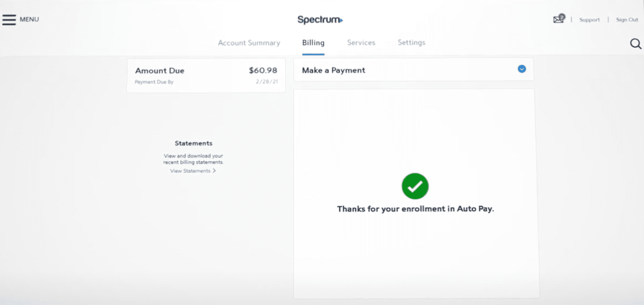Viewport: 644px width, 305px height.
Task: Click the Auto Pay enrollment confirmation message
Action: click(415, 209)
